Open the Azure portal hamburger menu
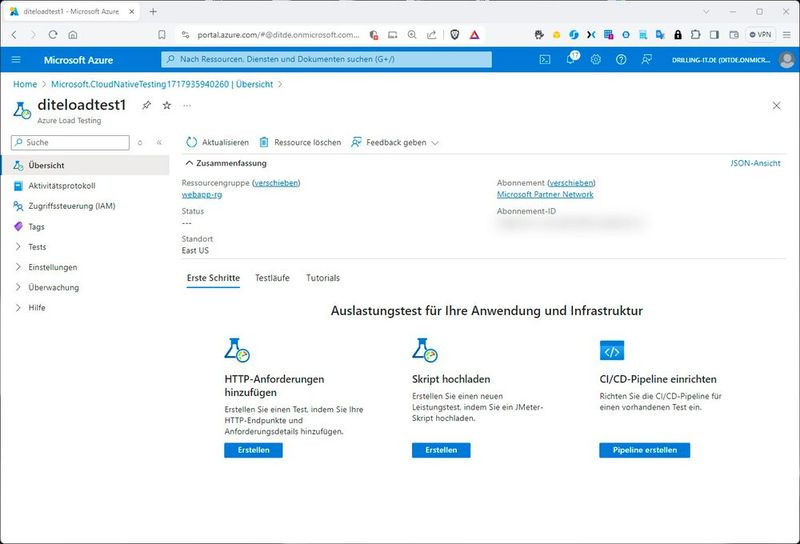Image resolution: width=800 pixels, height=544 pixels. pos(16,60)
